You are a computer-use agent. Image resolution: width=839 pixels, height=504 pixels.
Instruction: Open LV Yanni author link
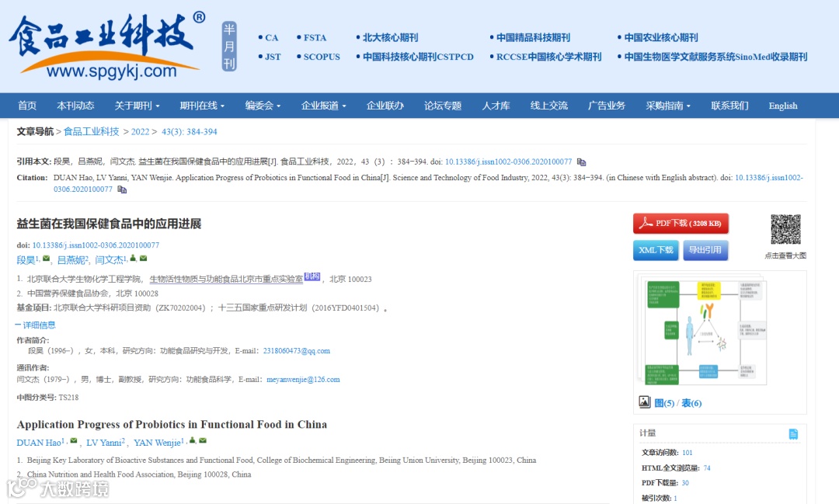coord(104,443)
